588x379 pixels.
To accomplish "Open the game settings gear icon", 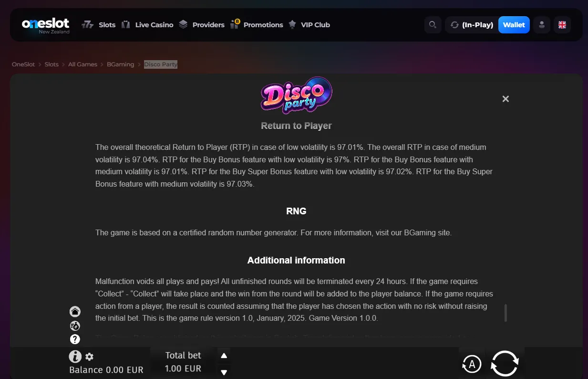I will [89, 357].
